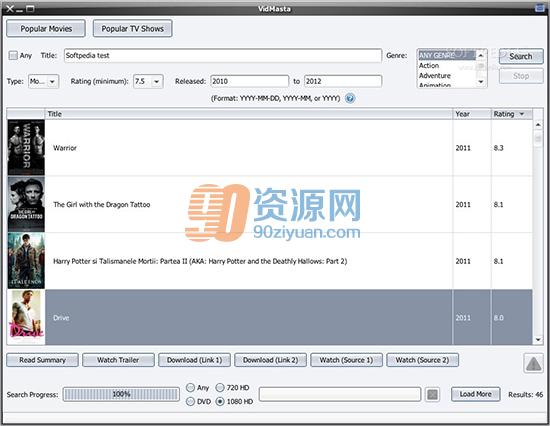Click results scrollbar up arrow

pyautogui.click(x=538, y=125)
